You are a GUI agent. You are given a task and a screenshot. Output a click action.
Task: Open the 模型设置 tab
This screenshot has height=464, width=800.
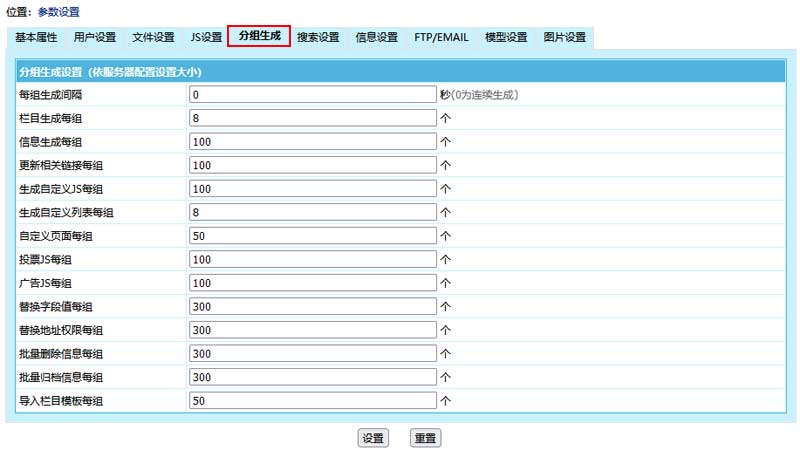pyautogui.click(x=506, y=38)
